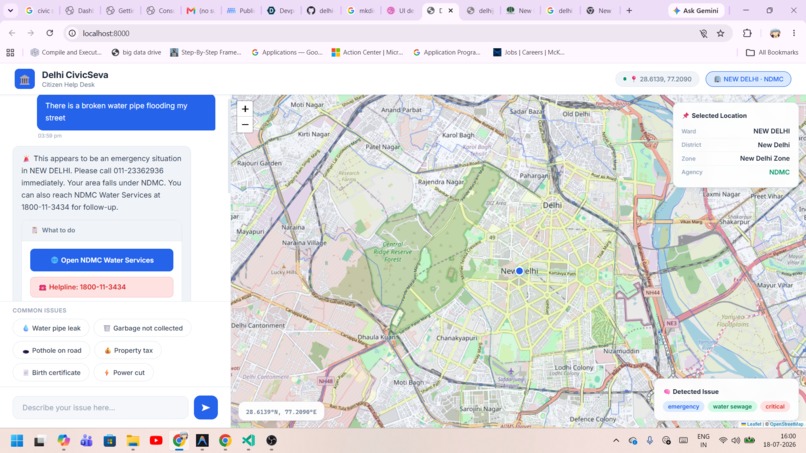This screenshot has height=453, width=806.
Task: Focus the Describe your issue here input
Action: 101,407
